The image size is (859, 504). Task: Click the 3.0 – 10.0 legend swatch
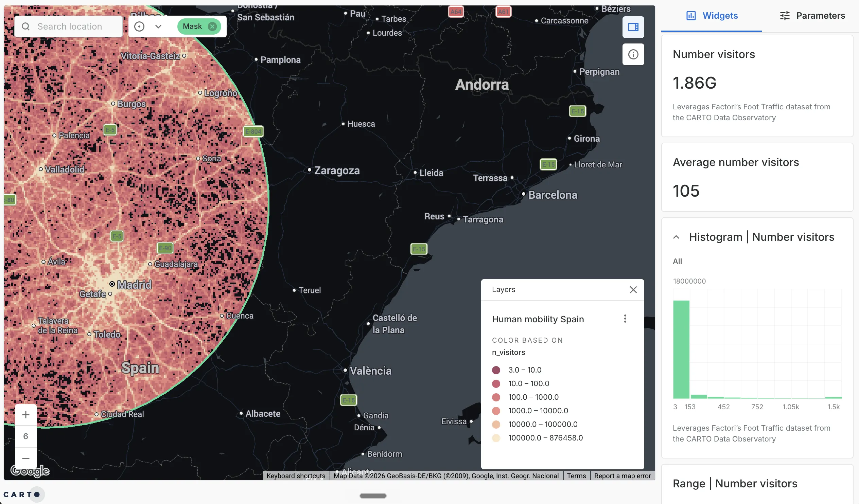[x=496, y=370]
